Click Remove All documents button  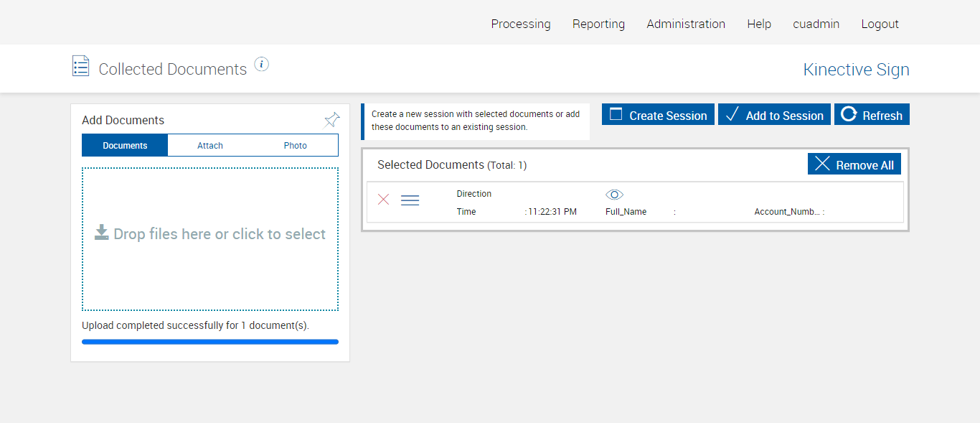click(854, 164)
